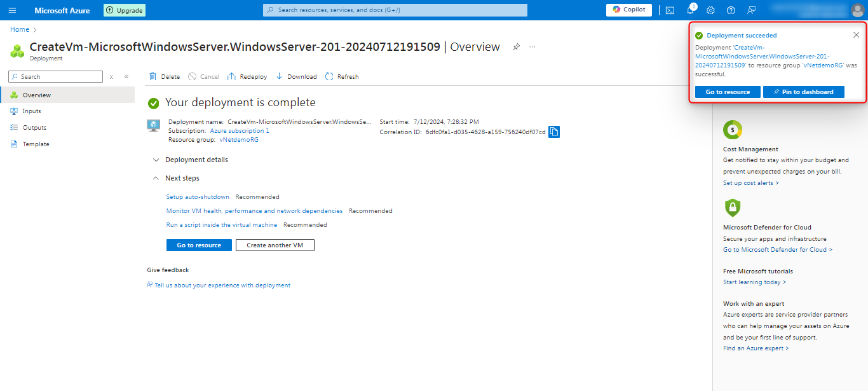Open the feedback icon in header
Screen dimensions: 868x391
point(752,10)
